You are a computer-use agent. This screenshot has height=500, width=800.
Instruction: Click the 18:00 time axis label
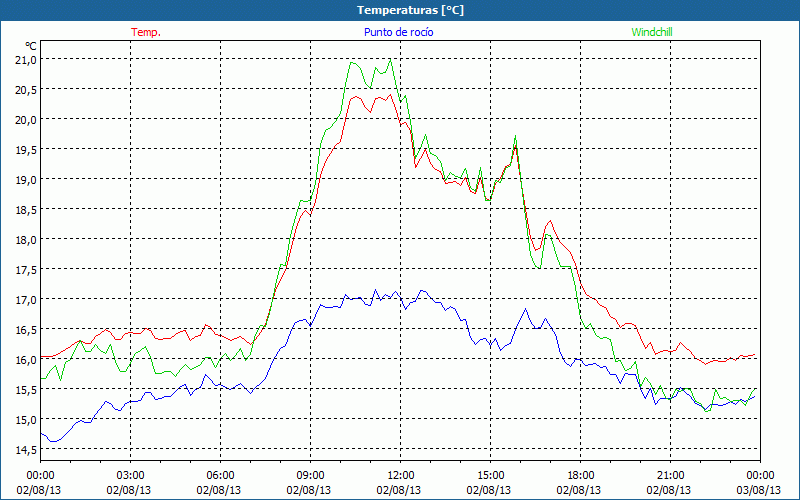(x=580, y=476)
